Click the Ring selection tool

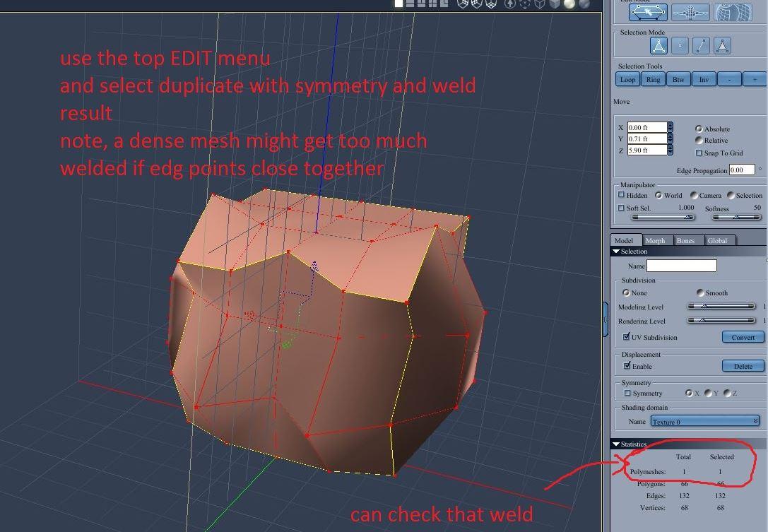[x=653, y=79]
